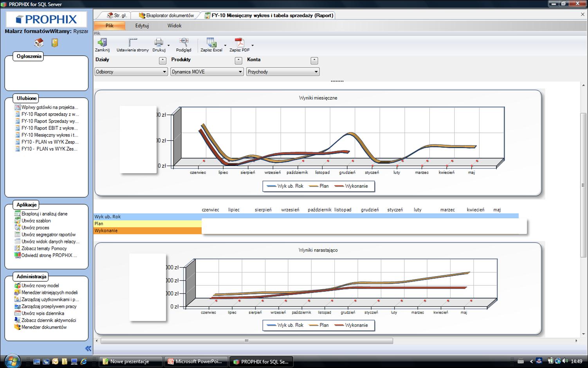Switch to Microsoft PowerPoint taskbar button
The width and height of the screenshot is (588, 368).
tap(195, 362)
